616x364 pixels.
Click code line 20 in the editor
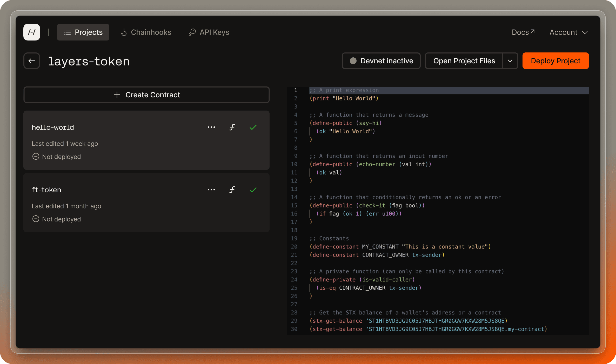point(400,247)
